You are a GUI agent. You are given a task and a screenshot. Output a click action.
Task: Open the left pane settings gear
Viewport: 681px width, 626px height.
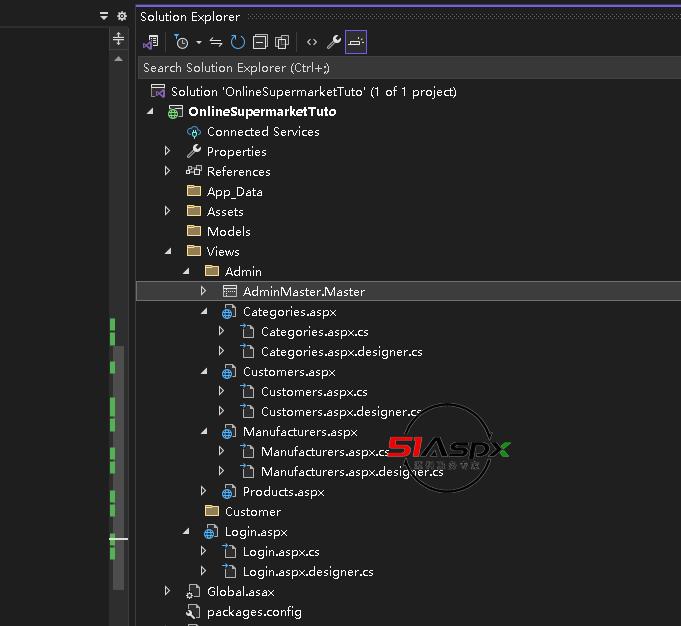122,17
